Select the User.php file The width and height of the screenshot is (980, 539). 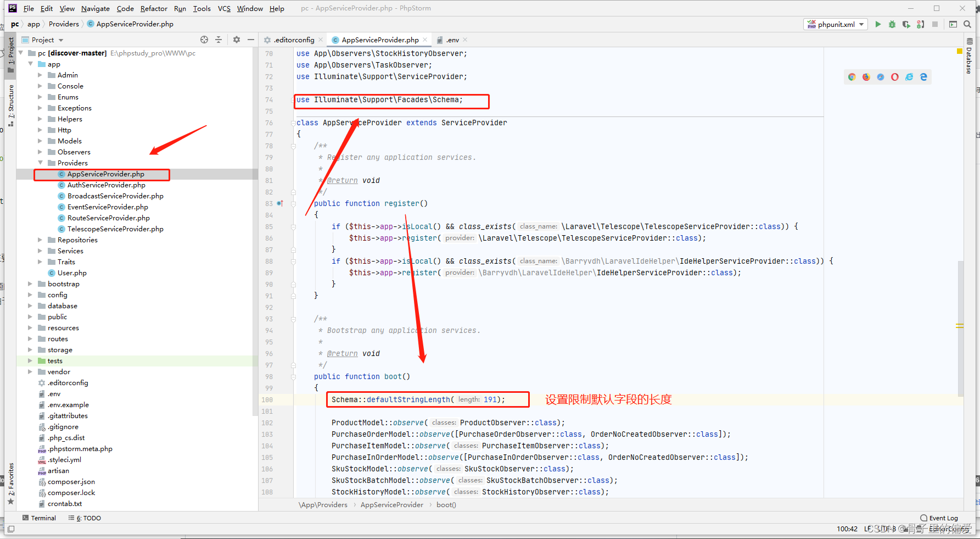[x=72, y=273]
